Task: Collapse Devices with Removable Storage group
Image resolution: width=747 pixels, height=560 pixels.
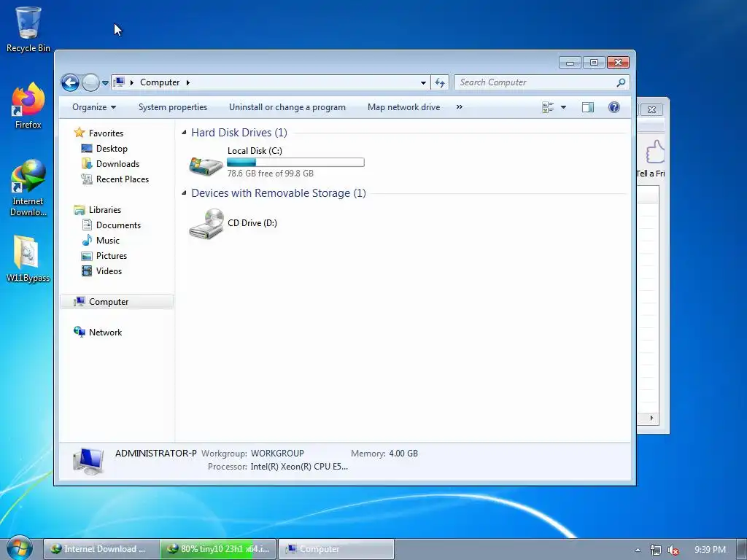Action: coord(184,192)
